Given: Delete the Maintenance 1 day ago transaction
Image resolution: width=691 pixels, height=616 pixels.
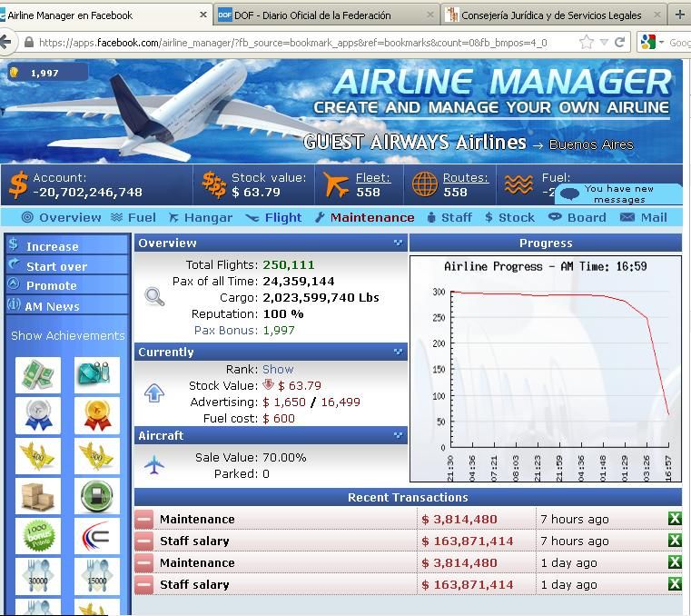Looking at the screenshot, I should click(675, 562).
